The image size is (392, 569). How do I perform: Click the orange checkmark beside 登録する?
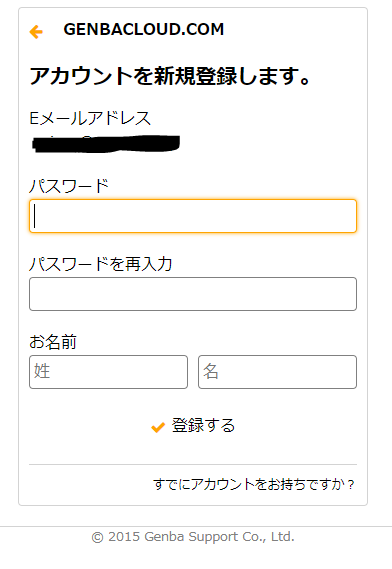pos(158,427)
